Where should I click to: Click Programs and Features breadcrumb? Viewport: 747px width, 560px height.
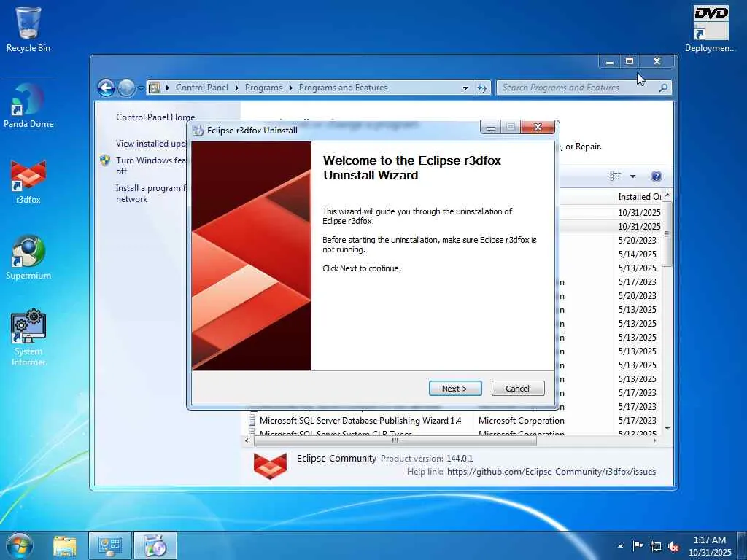pos(343,87)
